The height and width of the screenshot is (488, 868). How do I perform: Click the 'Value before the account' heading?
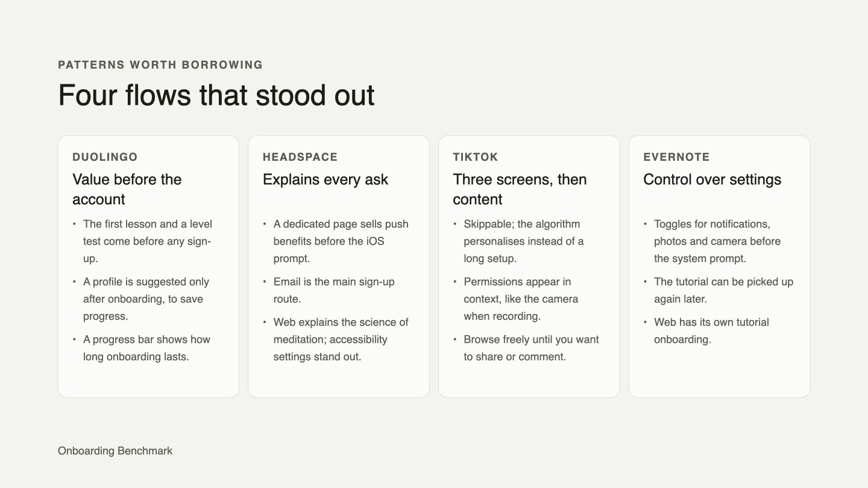[127, 189]
